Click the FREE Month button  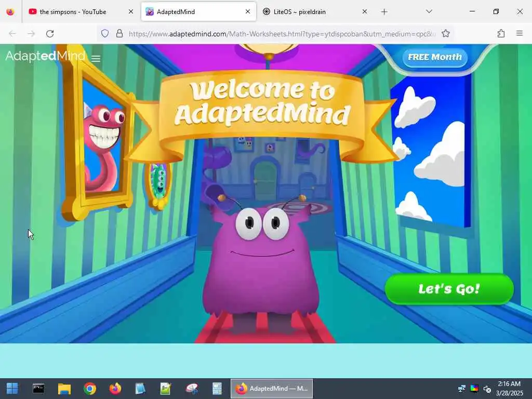(x=435, y=57)
